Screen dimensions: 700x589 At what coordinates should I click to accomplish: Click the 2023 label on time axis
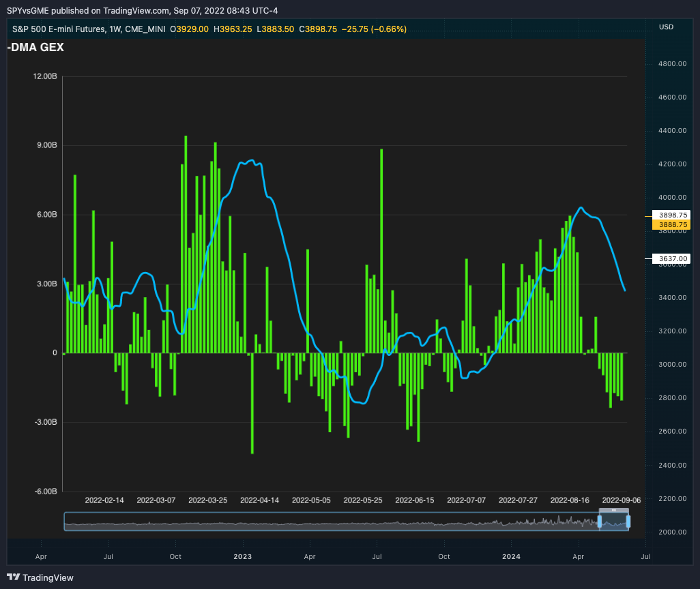pyautogui.click(x=243, y=556)
